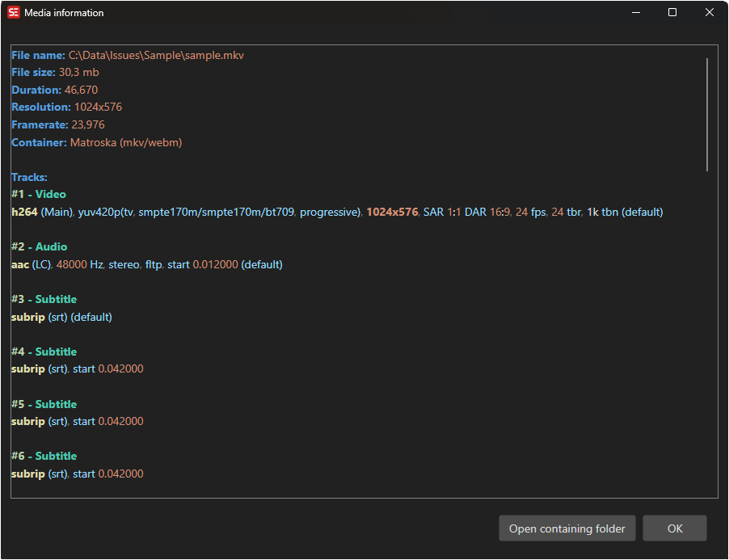The height and width of the screenshot is (560, 729).
Task: Select the Container Matroska (mkv/webm) text
Action: (125, 142)
